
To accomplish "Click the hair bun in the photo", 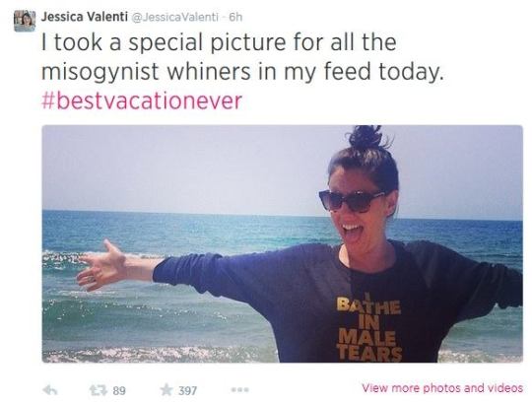I will 366,137.
